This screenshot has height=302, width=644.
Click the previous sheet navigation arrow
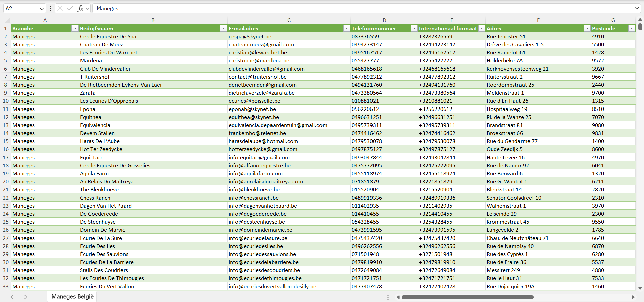coord(12,297)
